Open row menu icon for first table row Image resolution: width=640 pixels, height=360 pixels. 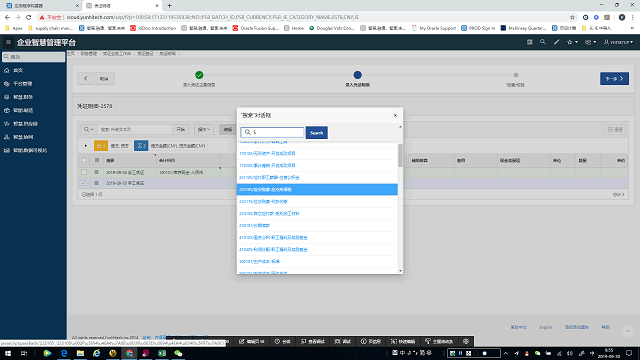97,172
